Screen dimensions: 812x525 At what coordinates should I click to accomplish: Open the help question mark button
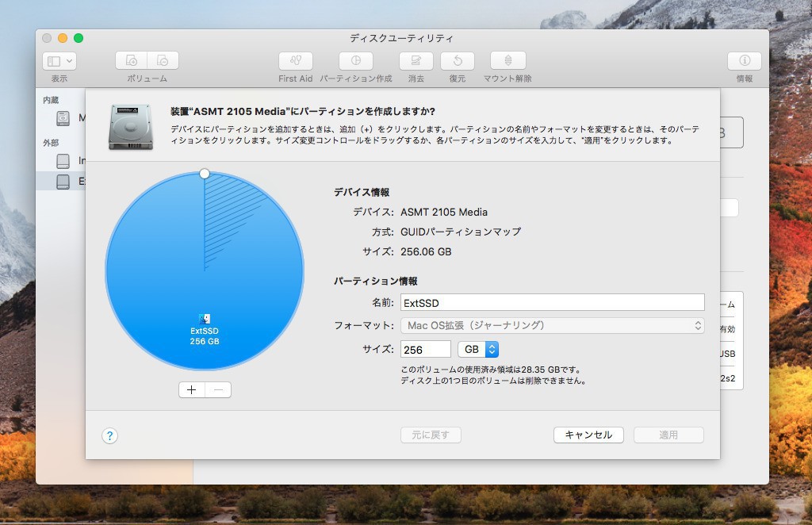[109, 435]
